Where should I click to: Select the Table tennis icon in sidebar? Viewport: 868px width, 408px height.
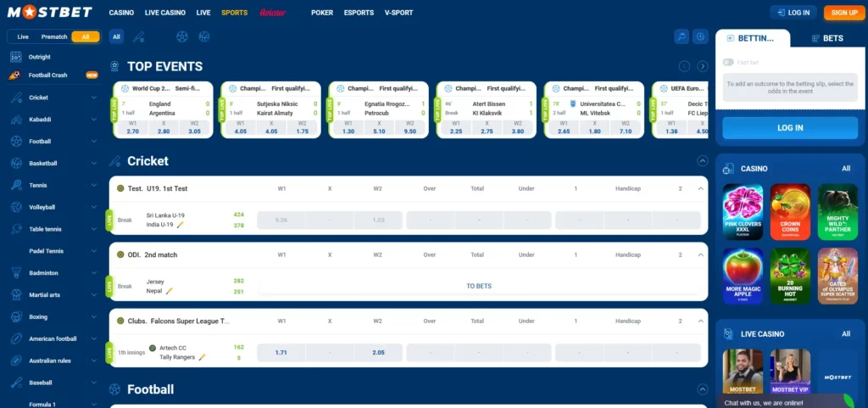[16, 229]
